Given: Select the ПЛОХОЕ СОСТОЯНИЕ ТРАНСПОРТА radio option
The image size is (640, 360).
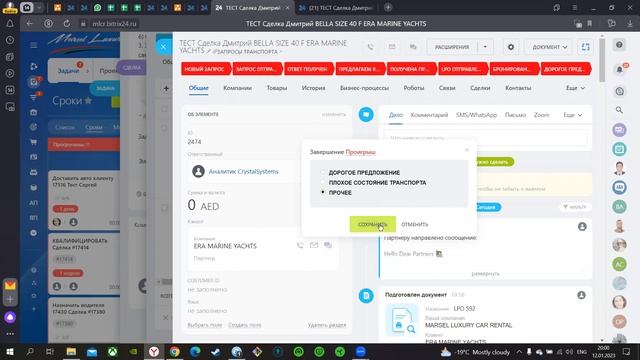Looking at the screenshot, I should point(322,182).
